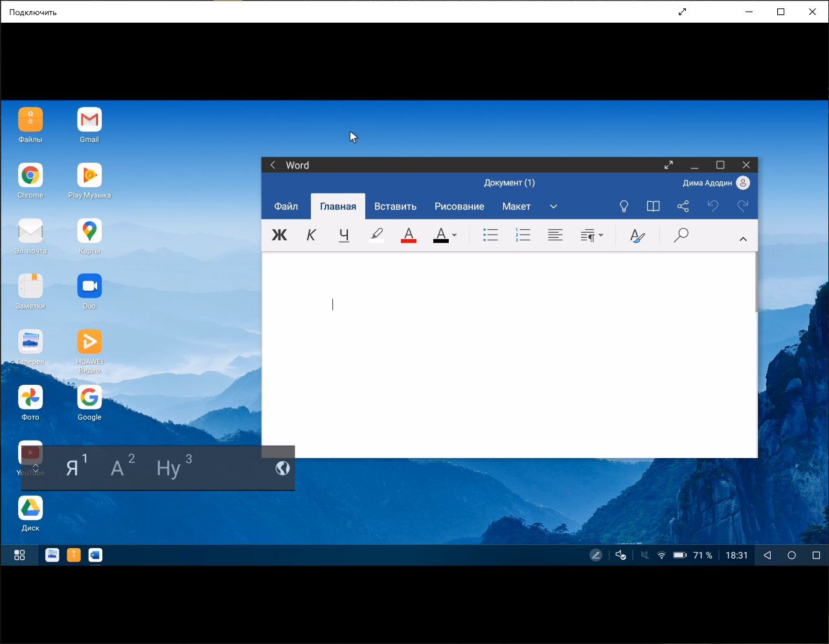Apply text highlight marker
Image resolution: width=829 pixels, height=644 pixels.
point(376,235)
